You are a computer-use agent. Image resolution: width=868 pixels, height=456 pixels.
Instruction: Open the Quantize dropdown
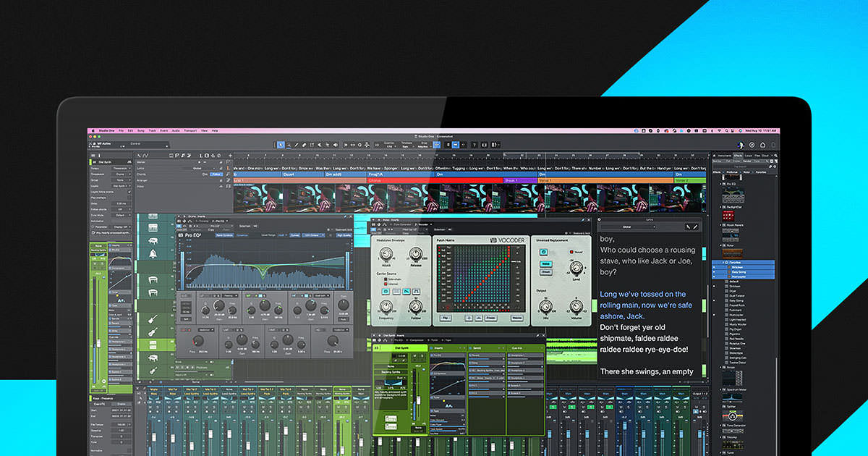pyautogui.click(x=390, y=145)
